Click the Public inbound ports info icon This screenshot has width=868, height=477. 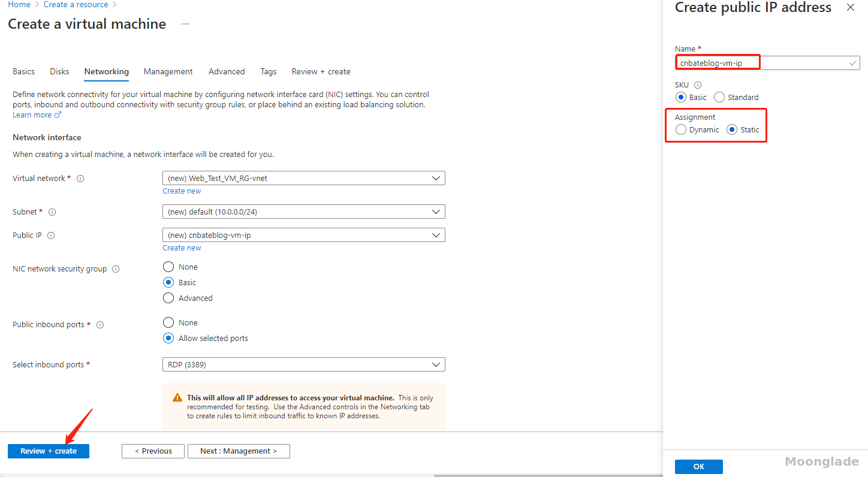100,325
